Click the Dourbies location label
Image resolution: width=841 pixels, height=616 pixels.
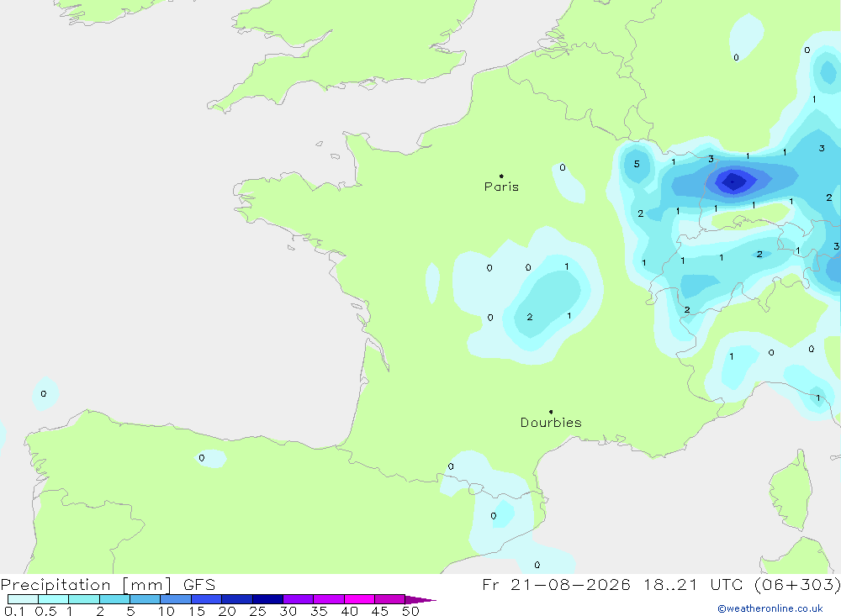pos(551,423)
